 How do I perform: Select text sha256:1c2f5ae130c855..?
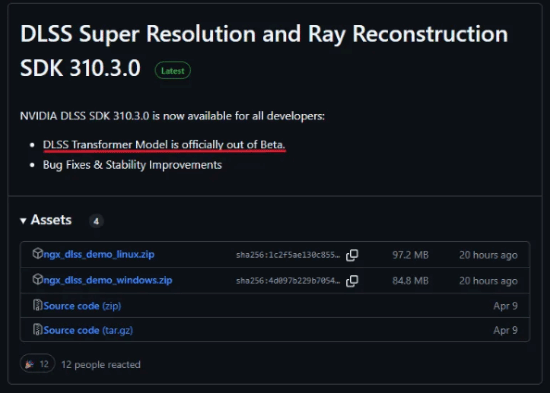tap(288, 255)
